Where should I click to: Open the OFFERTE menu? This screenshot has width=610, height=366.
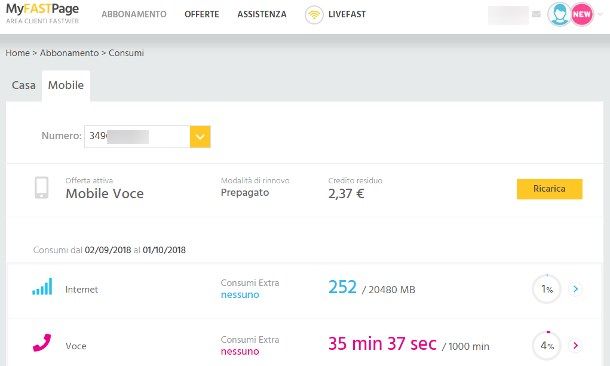[x=202, y=14]
